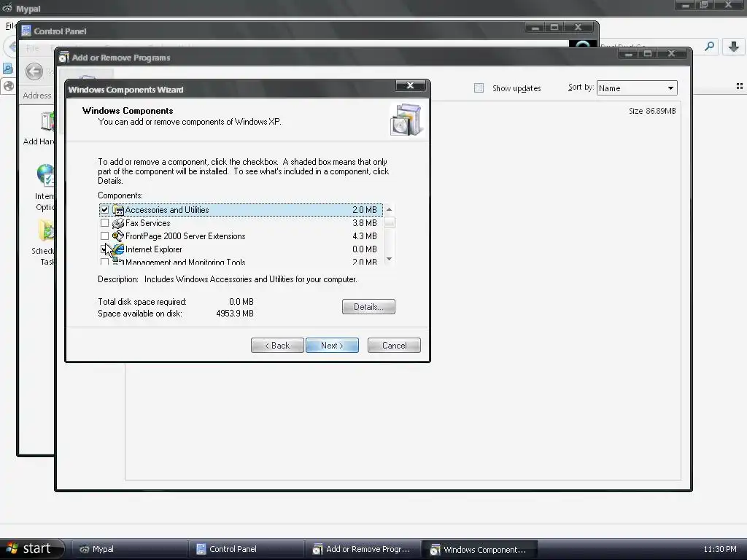Switch to Mypal taskbar button
The height and width of the screenshot is (560, 747).
pos(128,549)
